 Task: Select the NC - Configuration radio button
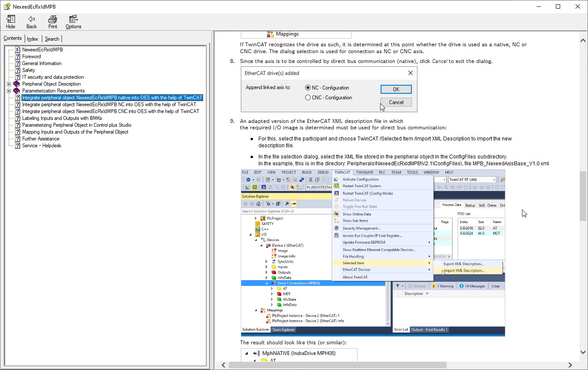click(308, 88)
